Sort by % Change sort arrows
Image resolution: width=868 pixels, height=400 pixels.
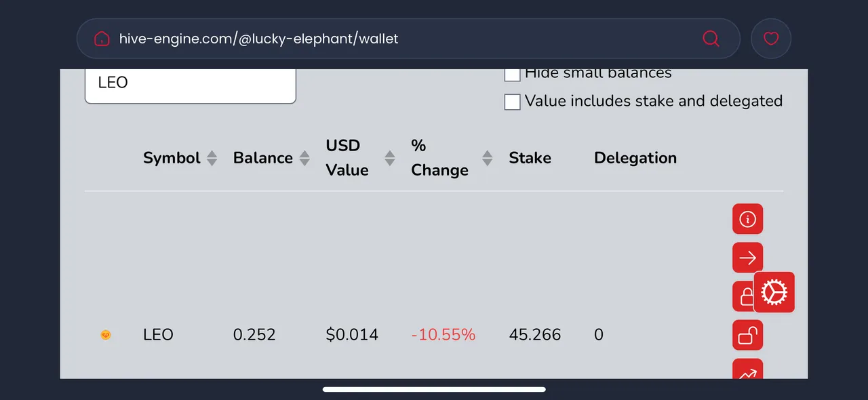click(487, 158)
